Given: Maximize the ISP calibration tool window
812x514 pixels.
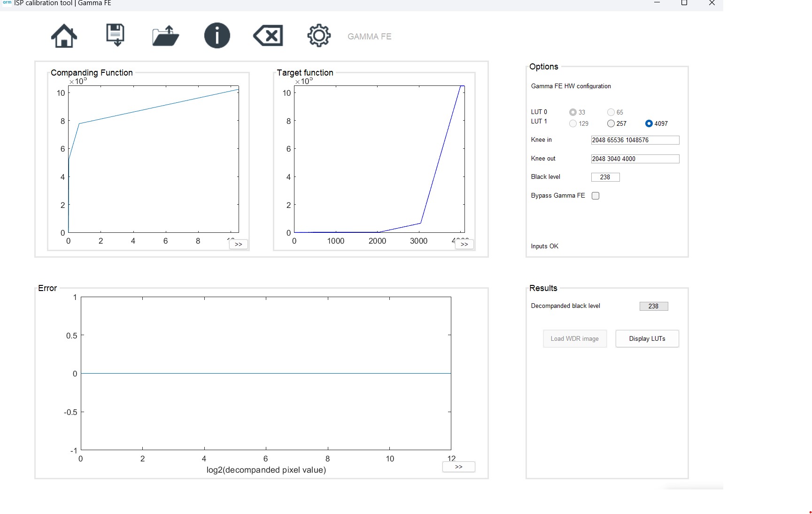Looking at the screenshot, I should [x=684, y=3].
